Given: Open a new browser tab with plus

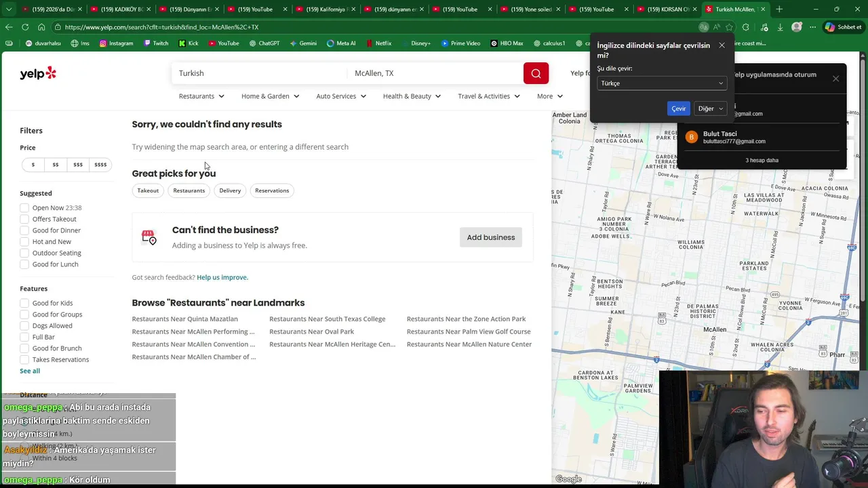Looking at the screenshot, I should tap(779, 9).
